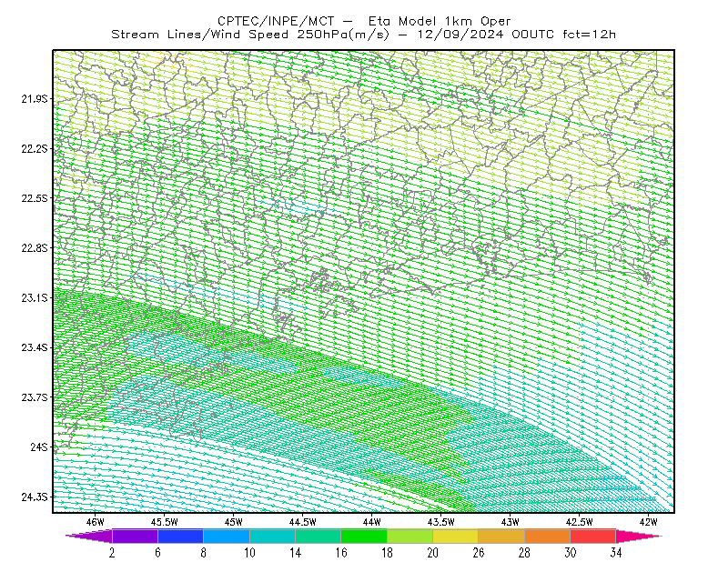Click the bright green 16-18 legend swatch
Viewport: 728px width, 562px height.
coord(364,536)
